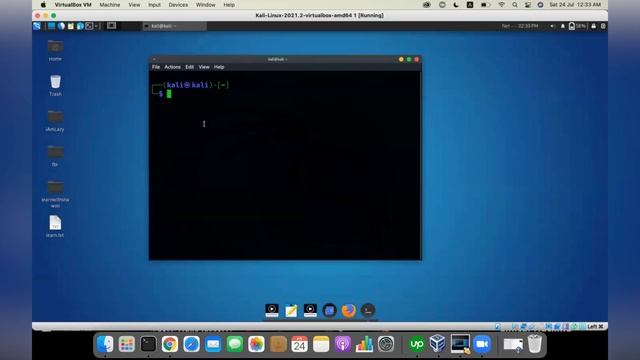
Task: Open Siri from the macOS menu bar
Action: [x=540, y=5]
